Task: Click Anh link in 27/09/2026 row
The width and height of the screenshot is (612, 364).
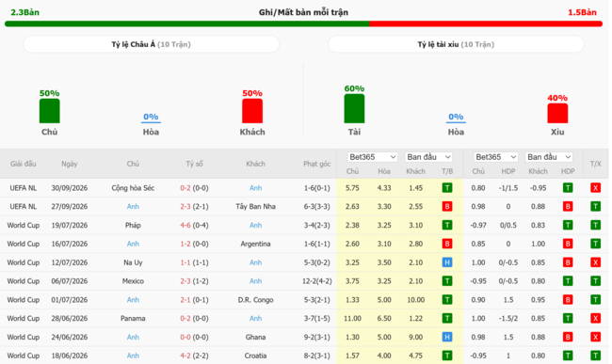Action: 133,207
